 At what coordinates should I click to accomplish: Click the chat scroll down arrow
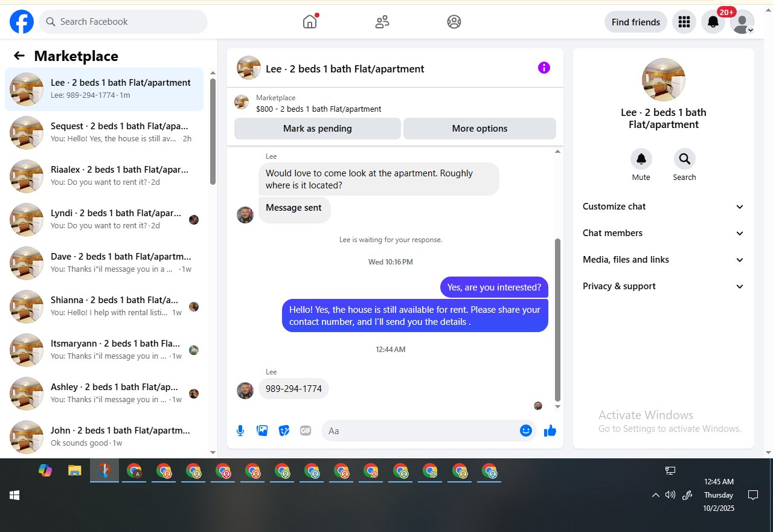[x=557, y=407]
